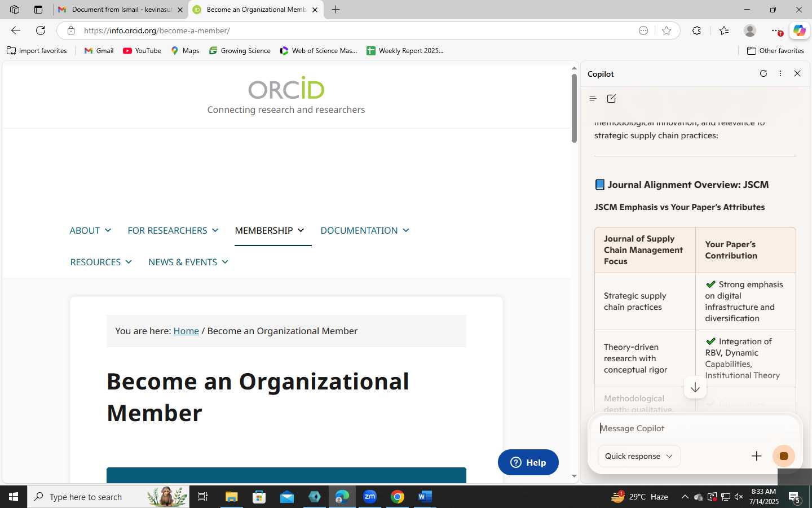Viewport: 812px width, 508px height.
Task: Open the browser profile avatar
Action: pos(750,30)
